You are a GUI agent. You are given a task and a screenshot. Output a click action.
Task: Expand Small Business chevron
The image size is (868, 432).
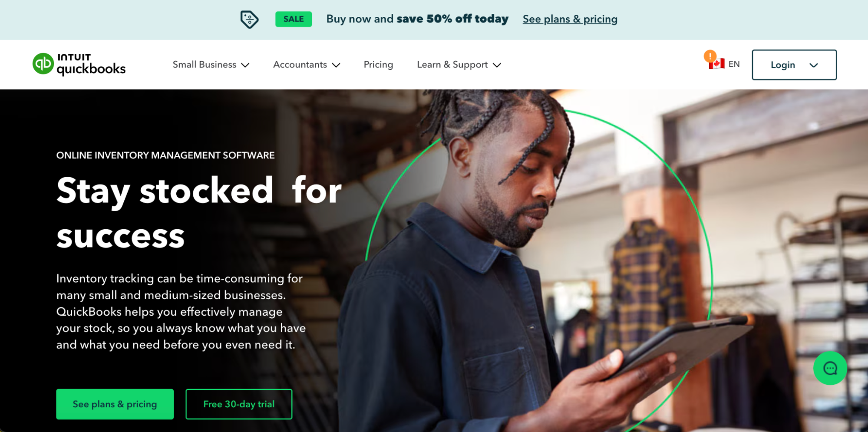245,65
